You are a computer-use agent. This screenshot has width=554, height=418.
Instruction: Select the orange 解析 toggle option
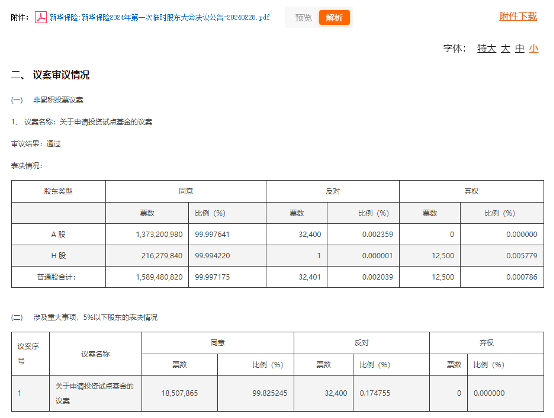coord(334,17)
